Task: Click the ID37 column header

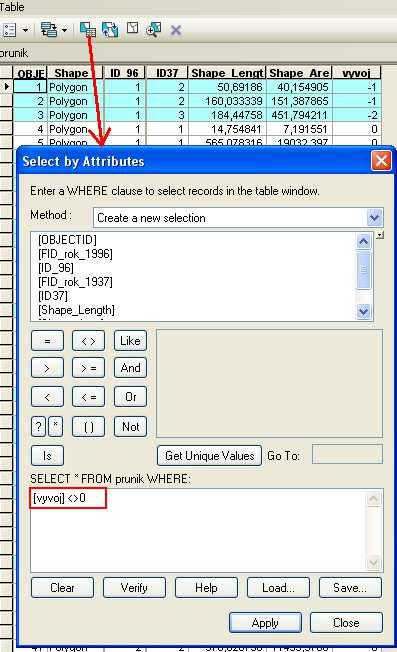Action: pyautogui.click(x=167, y=73)
